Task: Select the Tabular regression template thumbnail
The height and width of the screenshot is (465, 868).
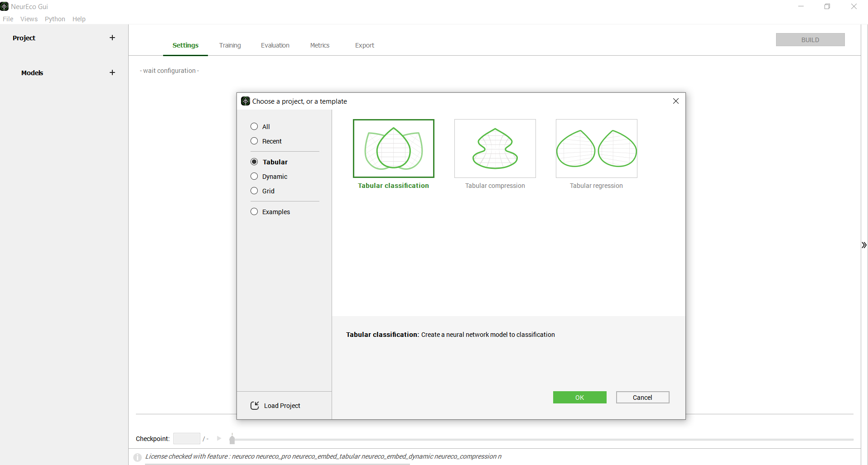Action: [597, 149]
